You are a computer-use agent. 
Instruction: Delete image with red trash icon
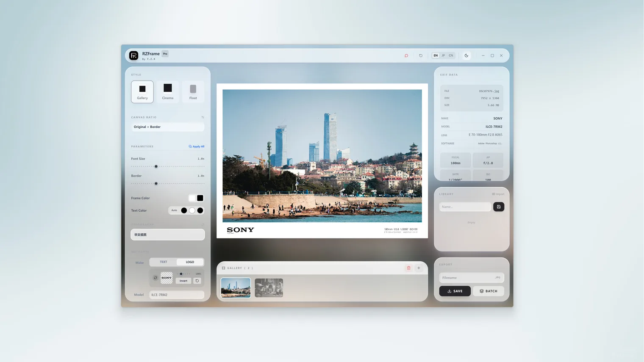[408, 268]
